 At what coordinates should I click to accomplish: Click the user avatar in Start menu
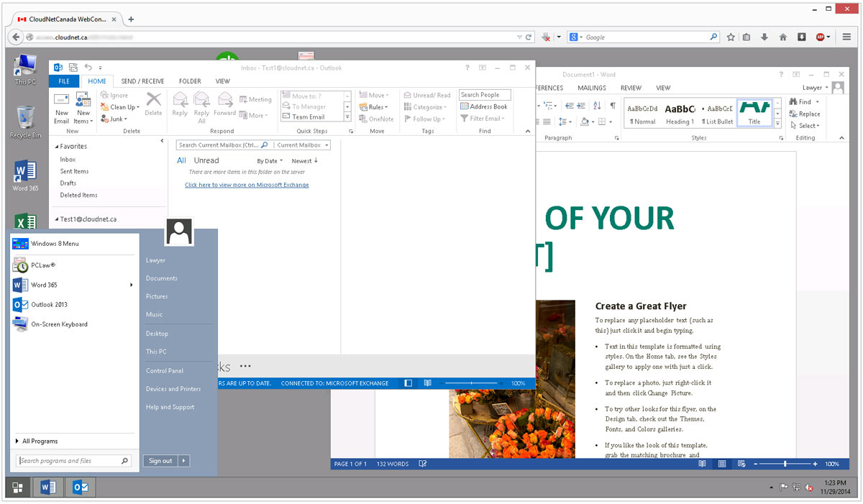pyautogui.click(x=179, y=232)
